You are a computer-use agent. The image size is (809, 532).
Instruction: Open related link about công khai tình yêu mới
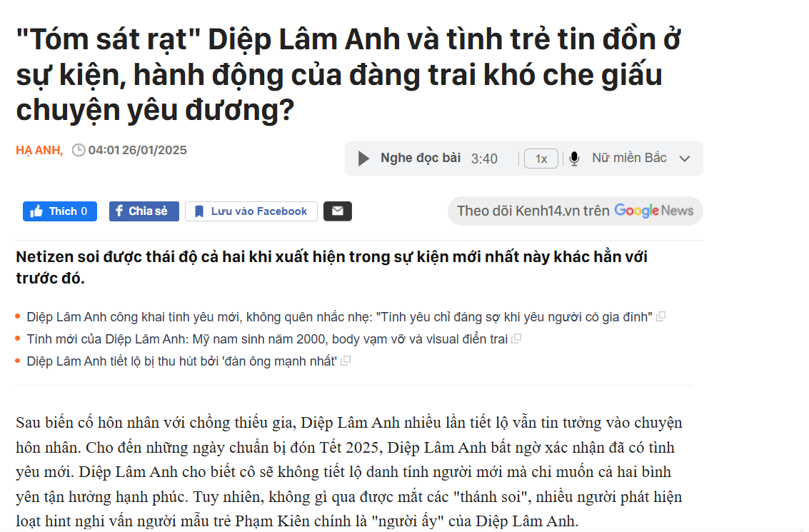coord(339,317)
